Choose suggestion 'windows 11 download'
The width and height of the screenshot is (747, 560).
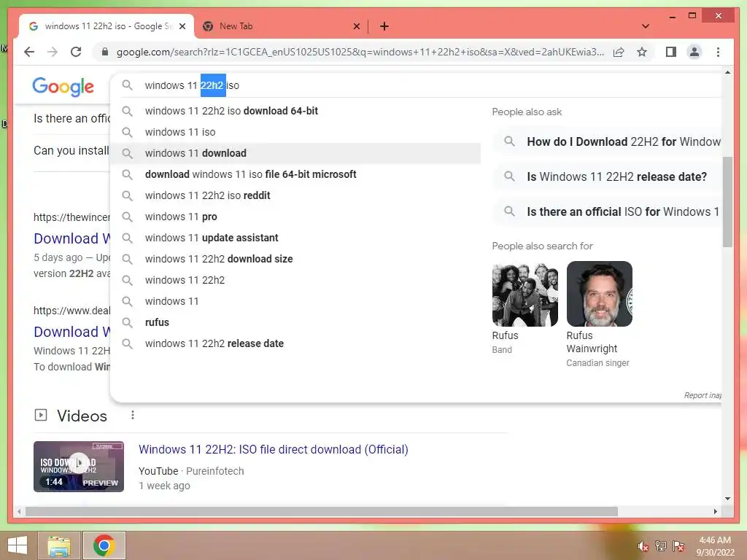coord(295,153)
